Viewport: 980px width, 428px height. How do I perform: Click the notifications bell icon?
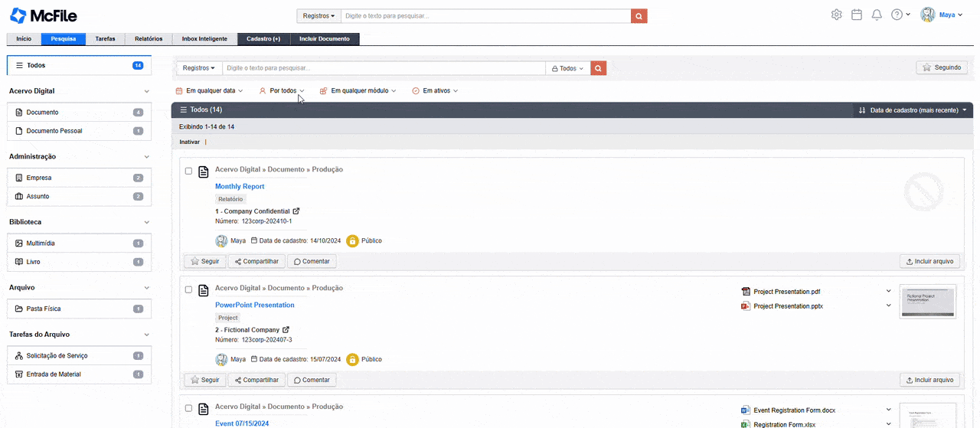tap(877, 15)
